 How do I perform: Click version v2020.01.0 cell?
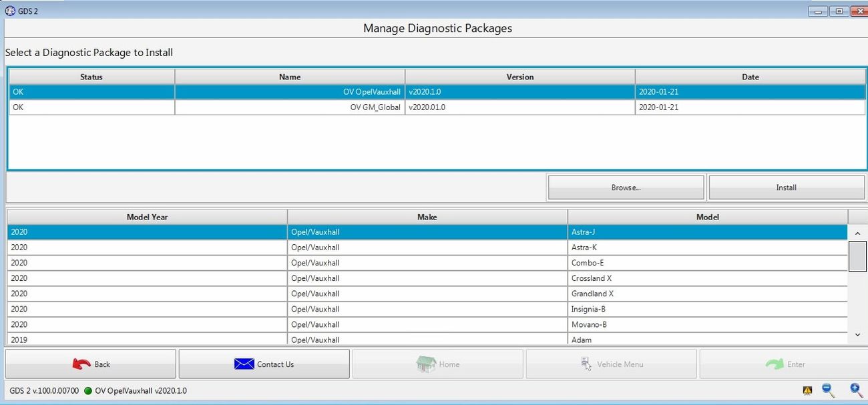pos(520,107)
